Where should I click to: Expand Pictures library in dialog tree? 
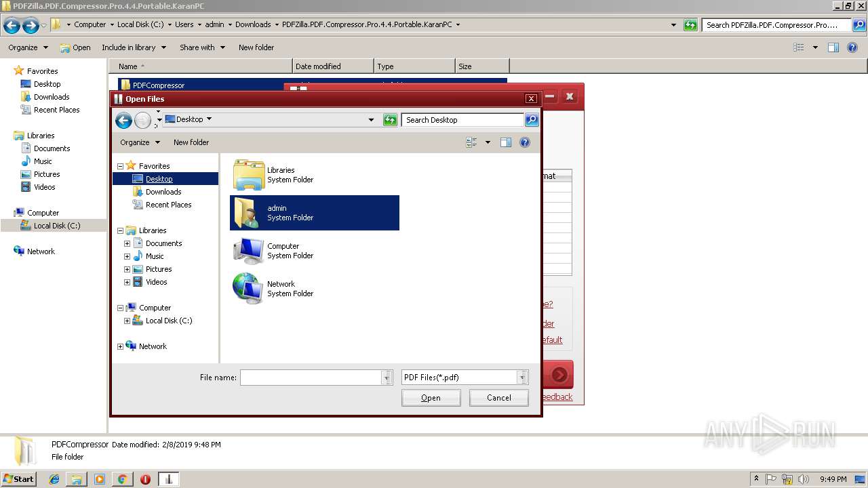(x=127, y=269)
